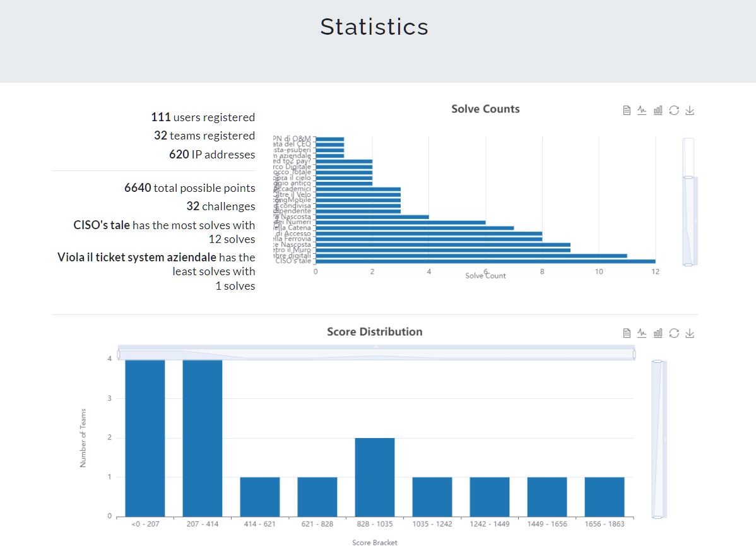Click Score Distribution vertical zoom slider
Viewport: 756px width, 558px height.
658,439
